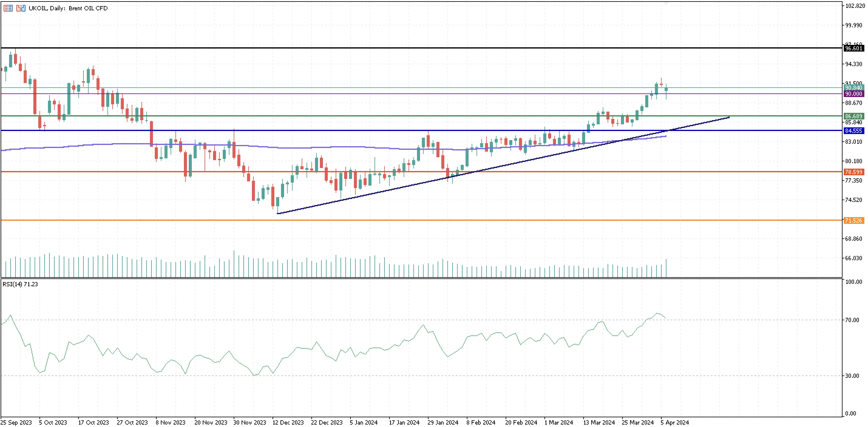Screen dimensions: 868x427
Task: Click the purple 90.000 level label
Action: coord(853,94)
